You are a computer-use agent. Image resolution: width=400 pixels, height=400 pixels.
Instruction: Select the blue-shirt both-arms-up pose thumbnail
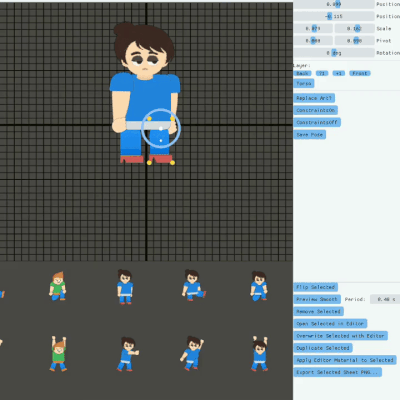coord(259,354)
